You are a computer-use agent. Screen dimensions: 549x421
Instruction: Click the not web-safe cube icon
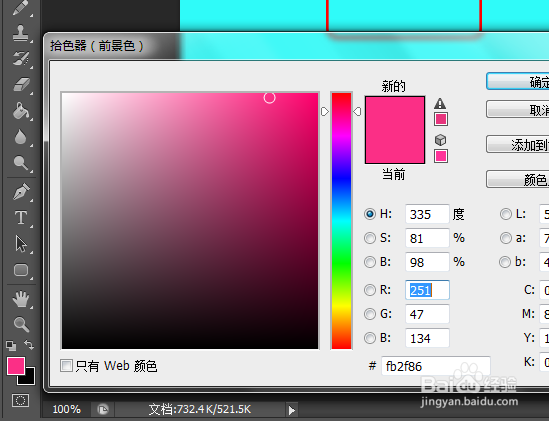[x=440, y=140]
